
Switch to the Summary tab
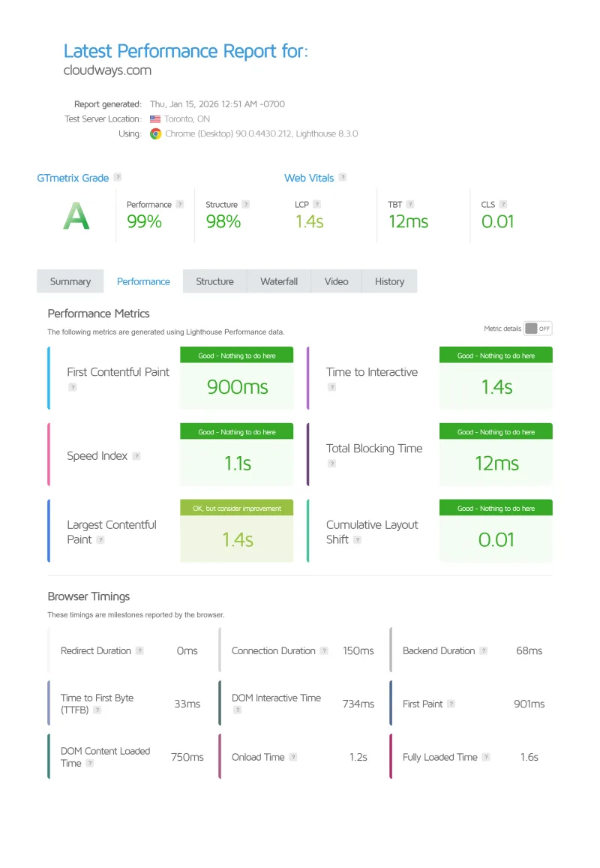point(70,281)
